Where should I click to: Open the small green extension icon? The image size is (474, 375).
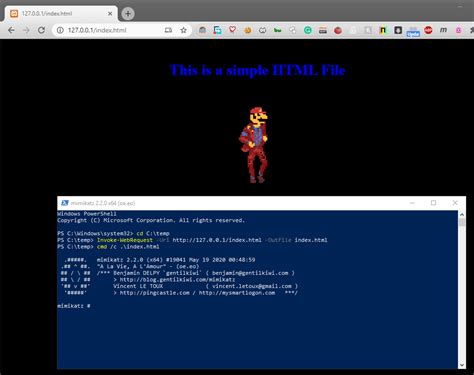[x=277, y=30]
